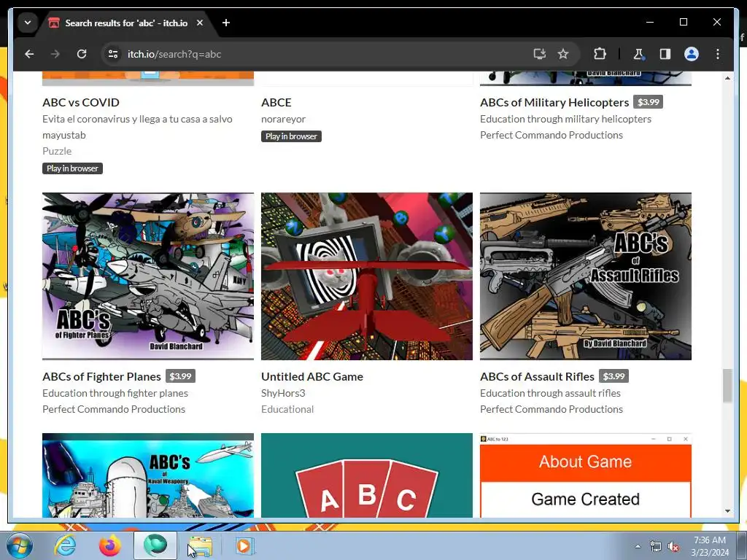Open the About Game thumbnail

(586, 475)
